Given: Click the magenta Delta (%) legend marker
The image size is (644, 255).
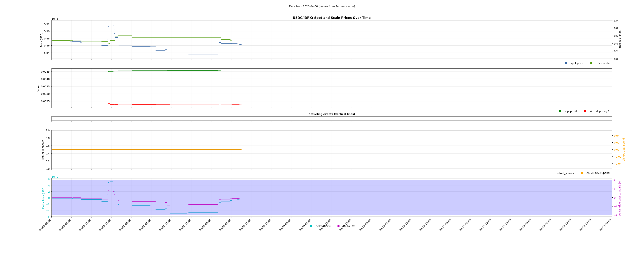Looking at the screenshot, I should [x=339, y=226].
